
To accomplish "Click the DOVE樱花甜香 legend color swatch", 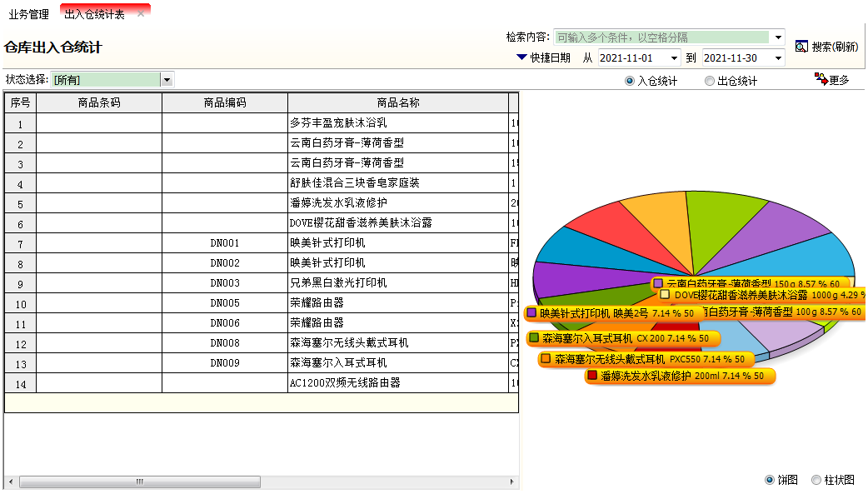I will pyautogui.click(x=666, y=295).
